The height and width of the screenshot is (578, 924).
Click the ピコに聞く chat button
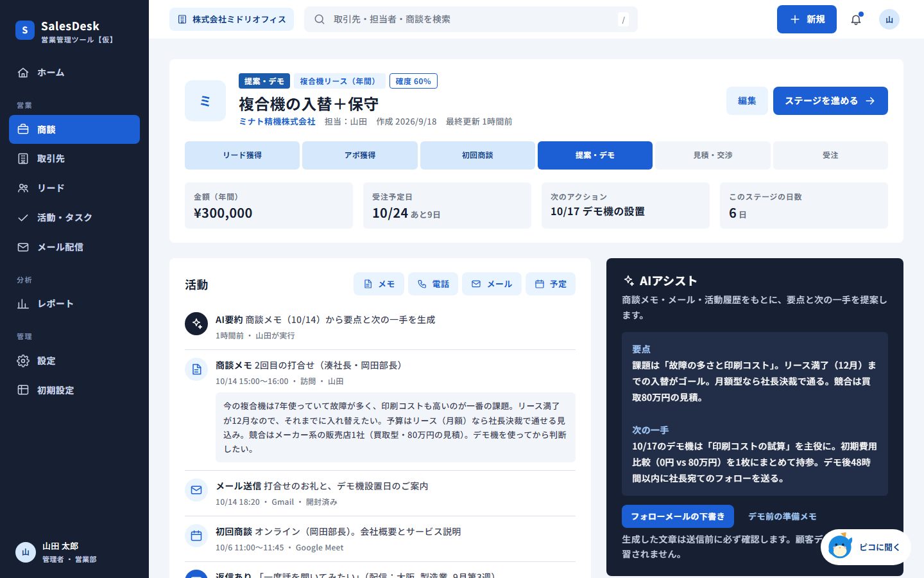[x=866, y=547]
